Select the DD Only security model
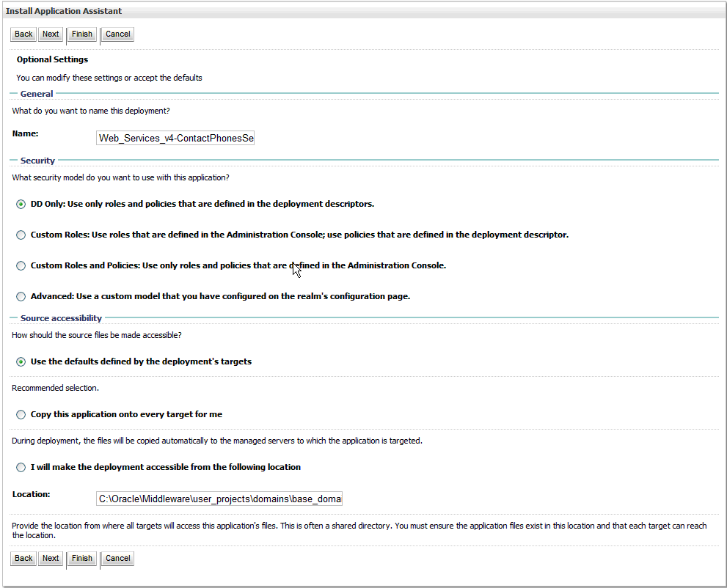The image size is (727, 588). [21, 205]
